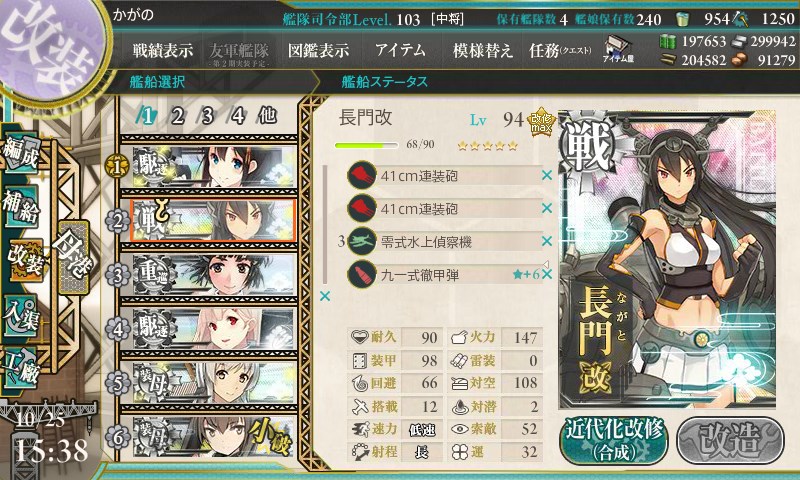Open the 工廠 factory sidebar icon
This screenshot has height=480, width=800.
click(21, 365)
